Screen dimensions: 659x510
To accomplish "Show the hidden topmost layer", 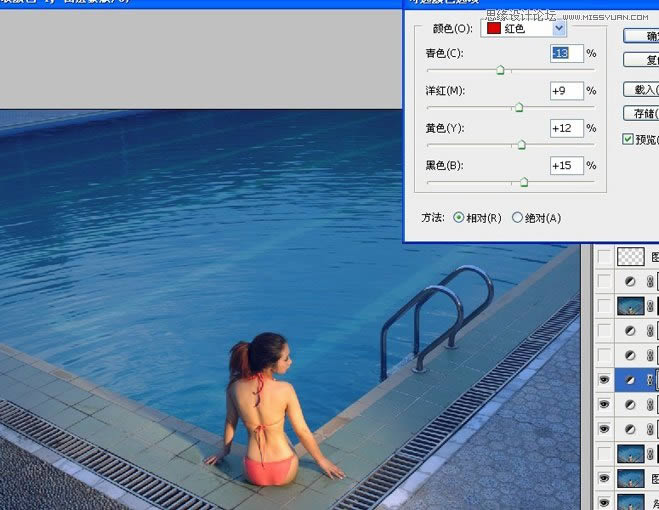I will point(603,258).
